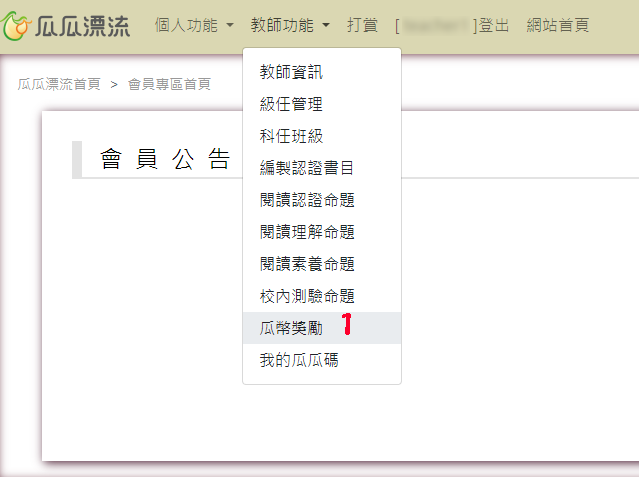Image resolution: width=639 pixels, height=477 pixels.
Task: Open the 個人功能 dropdown menu
Action: point(194,25)
